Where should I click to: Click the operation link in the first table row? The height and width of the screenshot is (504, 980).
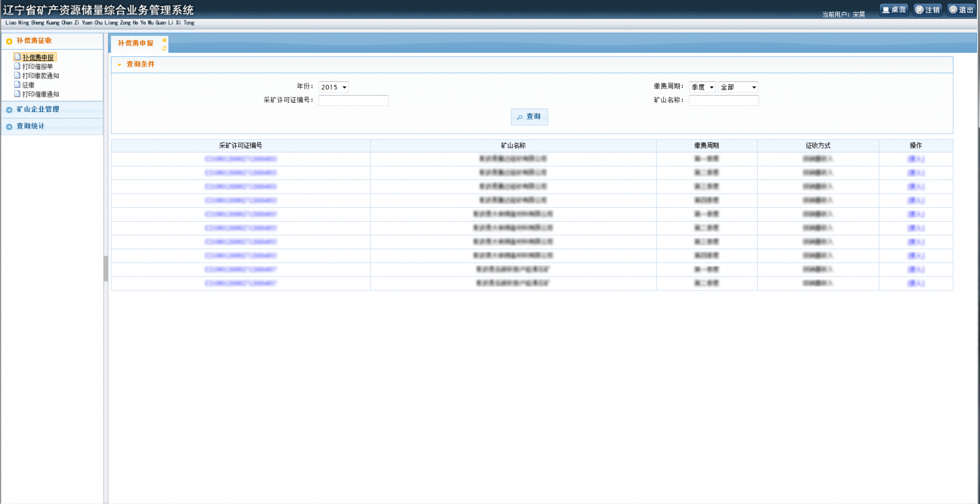pyautogui.click(x=916, y=159)
